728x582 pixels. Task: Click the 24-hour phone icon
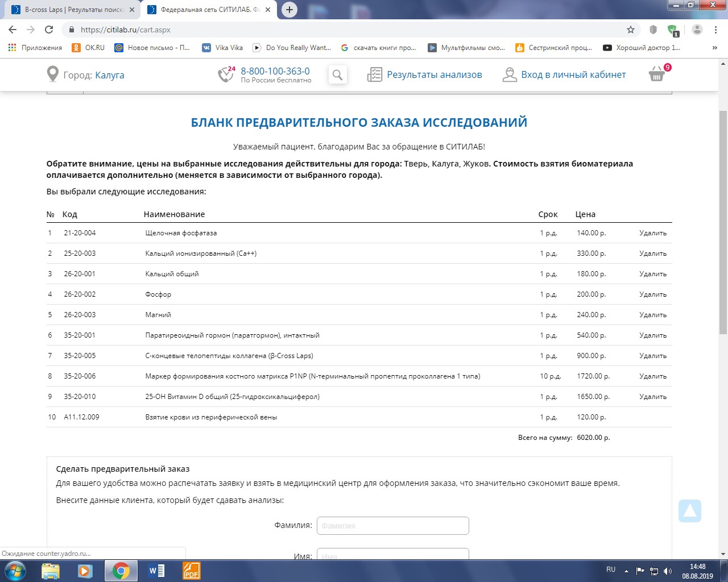pyautogui.click(x=226, y=74)
